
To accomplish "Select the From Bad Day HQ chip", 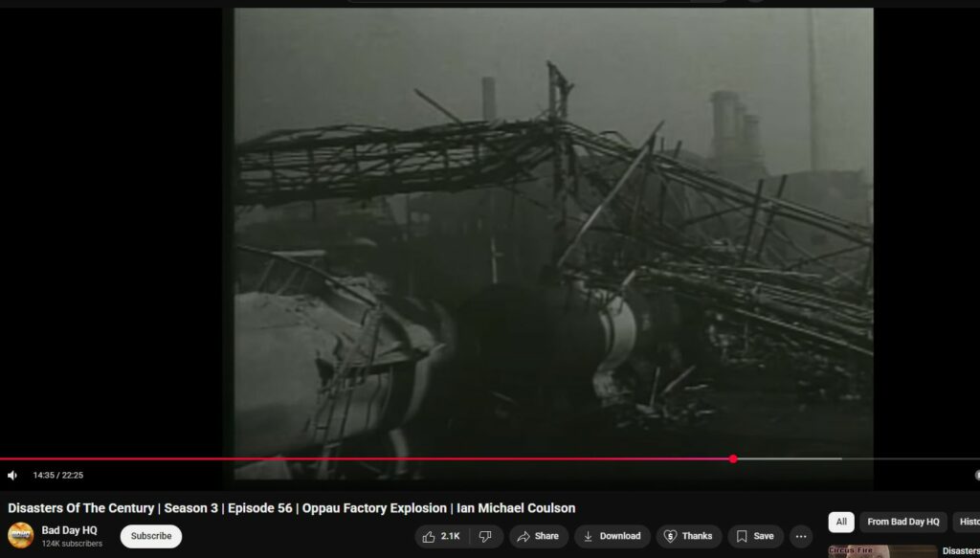I will tap(903, 522).
